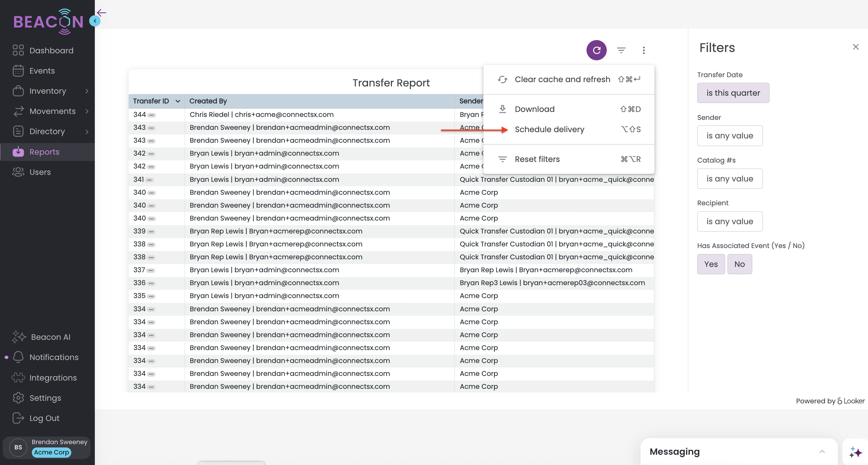868x465 pixels.
Task: Click Reset filters in the menu
Action: point(537,159)
